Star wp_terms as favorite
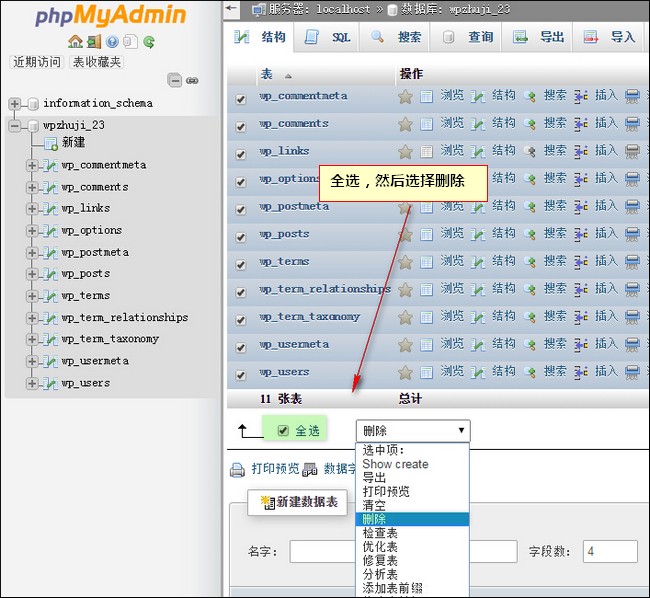This screenshot has width=650, height=598. click(405, 262)
